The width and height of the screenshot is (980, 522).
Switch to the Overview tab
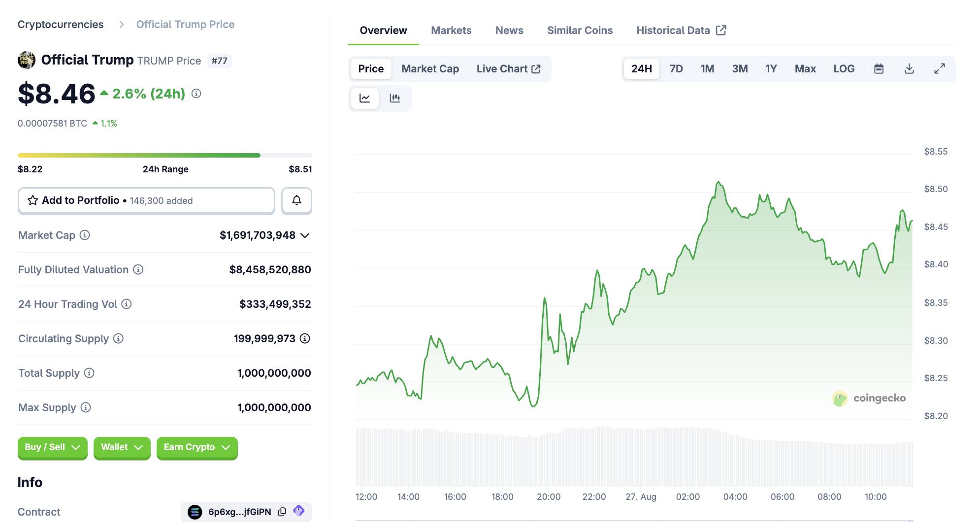[x=383, y=31]
